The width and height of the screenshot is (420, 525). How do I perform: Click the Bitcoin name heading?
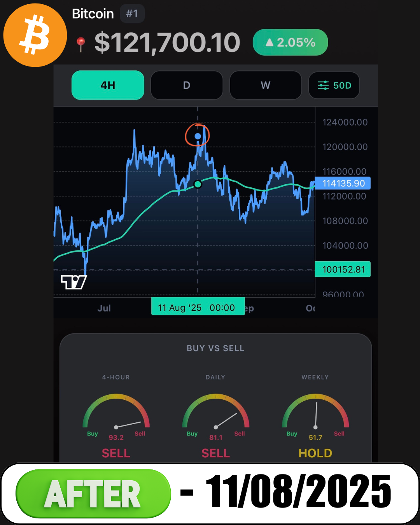[93, 14]
